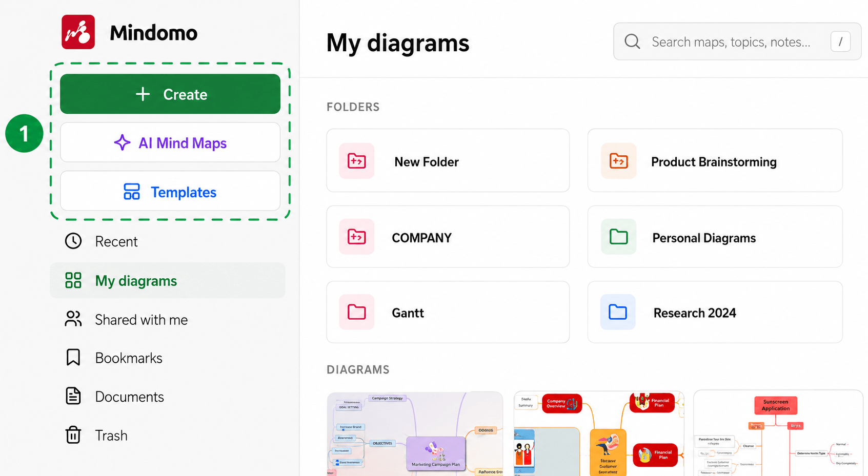Click the pink Gantt folder icon
Viewport: 868px width, 476px height.
click(x=357, y=312)
